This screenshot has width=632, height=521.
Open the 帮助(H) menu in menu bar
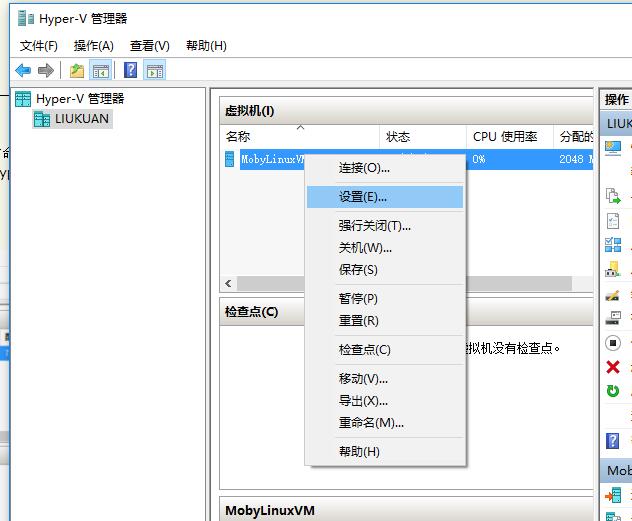[206, 46]
